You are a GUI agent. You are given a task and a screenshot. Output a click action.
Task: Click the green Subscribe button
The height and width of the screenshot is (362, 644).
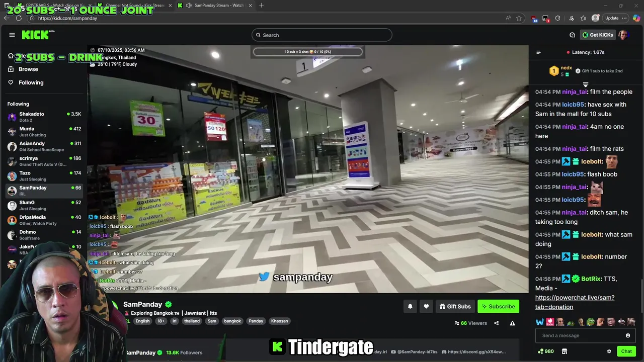tap(498, 306)
